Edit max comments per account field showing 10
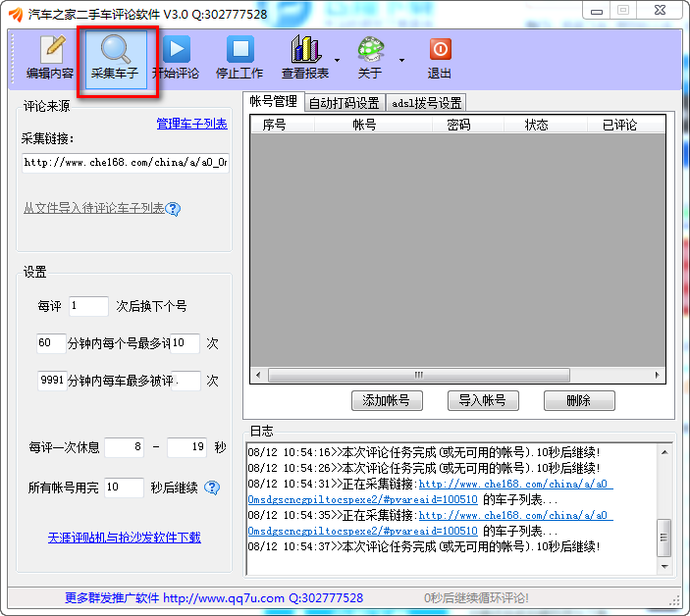The width and height of the screenshot is (690, 616). pos(185,343)
